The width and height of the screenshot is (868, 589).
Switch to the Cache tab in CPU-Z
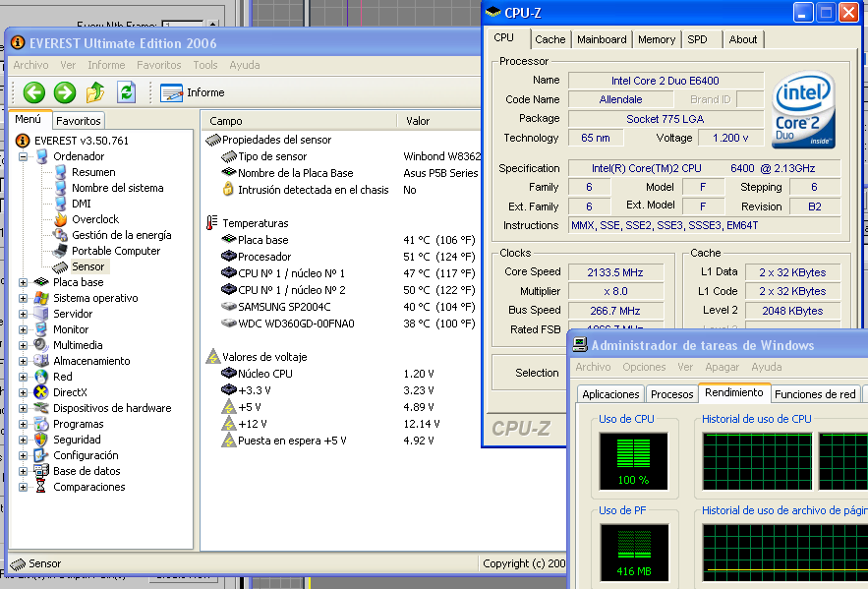550,39
